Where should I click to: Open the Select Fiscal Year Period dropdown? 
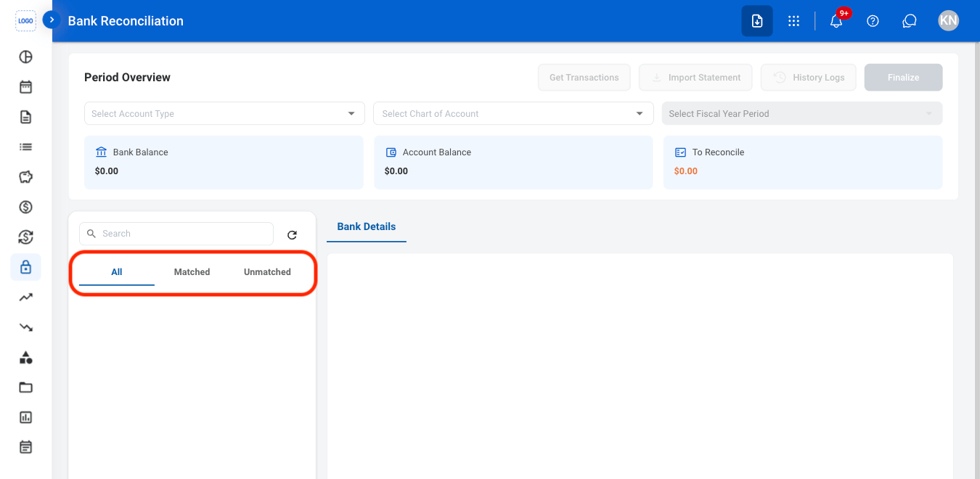point(802,113)
